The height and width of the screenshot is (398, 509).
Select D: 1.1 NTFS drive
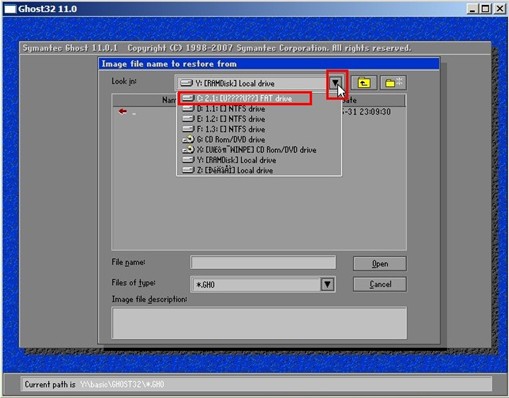click(x=259, y=109)
